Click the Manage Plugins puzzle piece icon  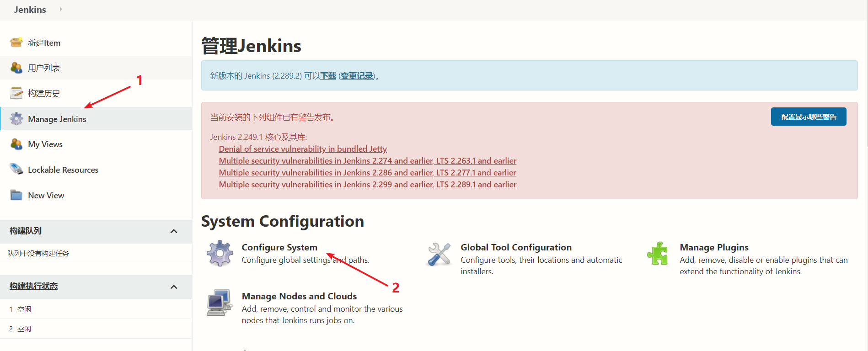tap(658, 253)
